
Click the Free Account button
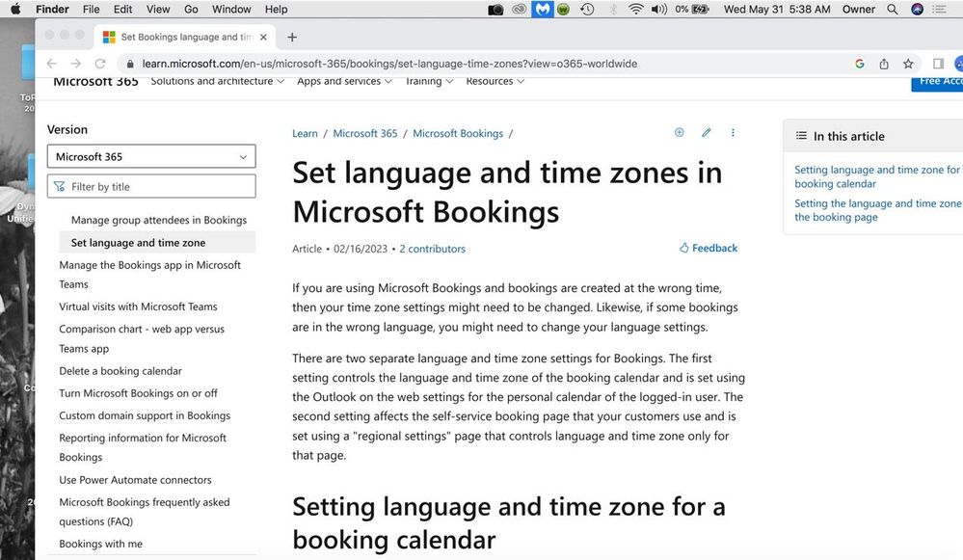(x=937, y=83)
